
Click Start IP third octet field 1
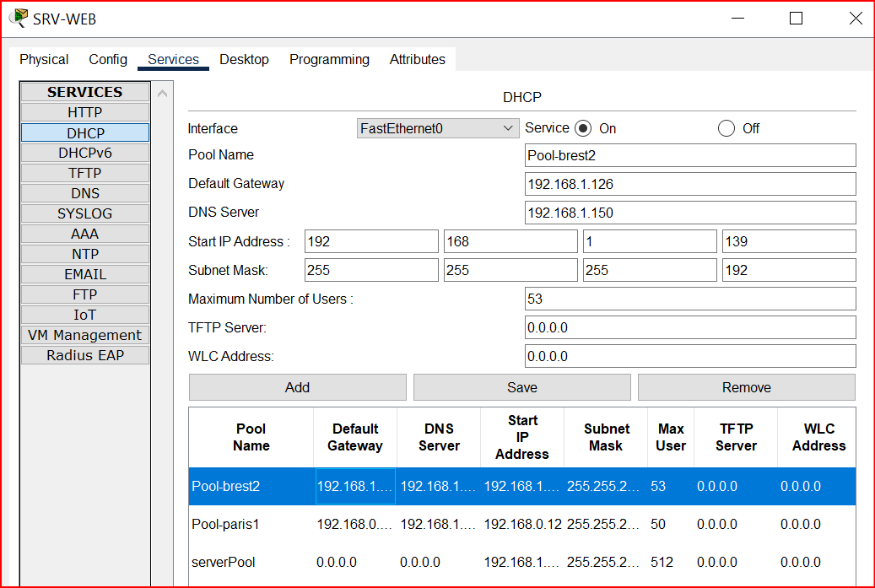[x=650, y=241]
